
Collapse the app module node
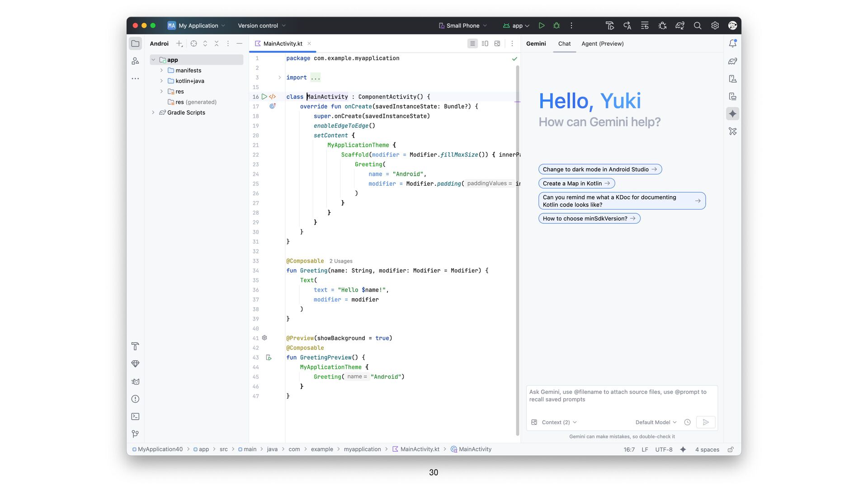tap(153, 60)
